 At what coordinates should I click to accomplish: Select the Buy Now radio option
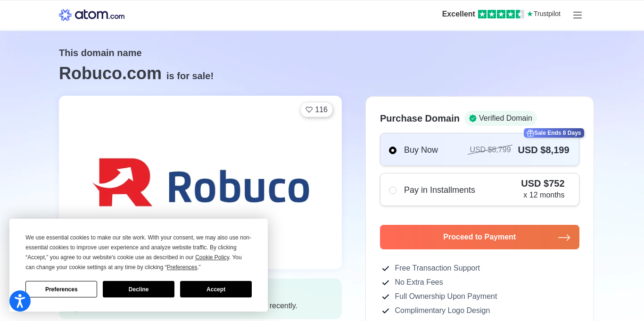(x=393, y=150)
